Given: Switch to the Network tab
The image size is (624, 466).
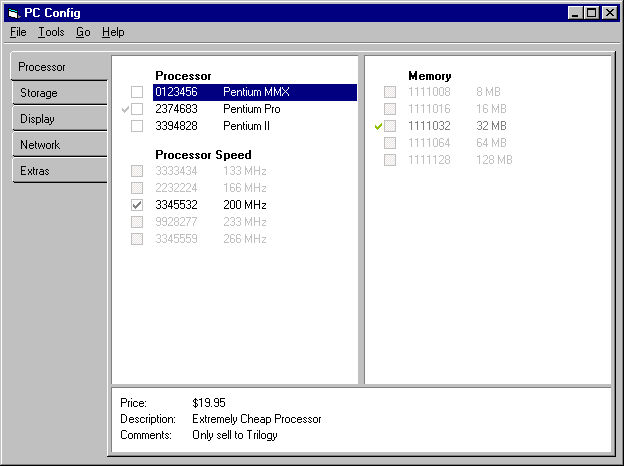Looking at the screenshot, I should coord(60,144).
